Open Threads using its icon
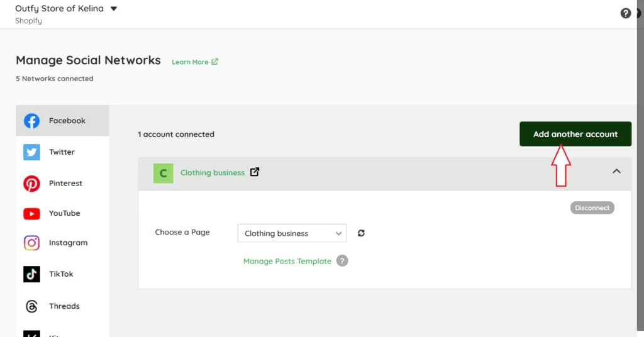This screenshot has height=337, width=644. click(31, 306)
